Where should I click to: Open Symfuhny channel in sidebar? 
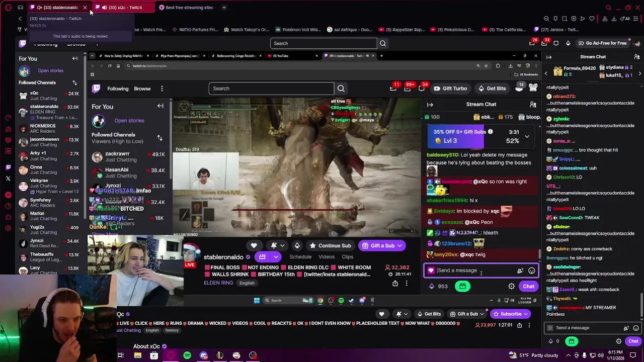(49, 203)
